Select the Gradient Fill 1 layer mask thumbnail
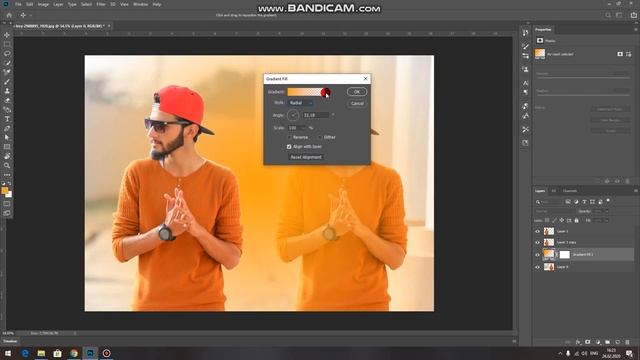 point(564,255)
